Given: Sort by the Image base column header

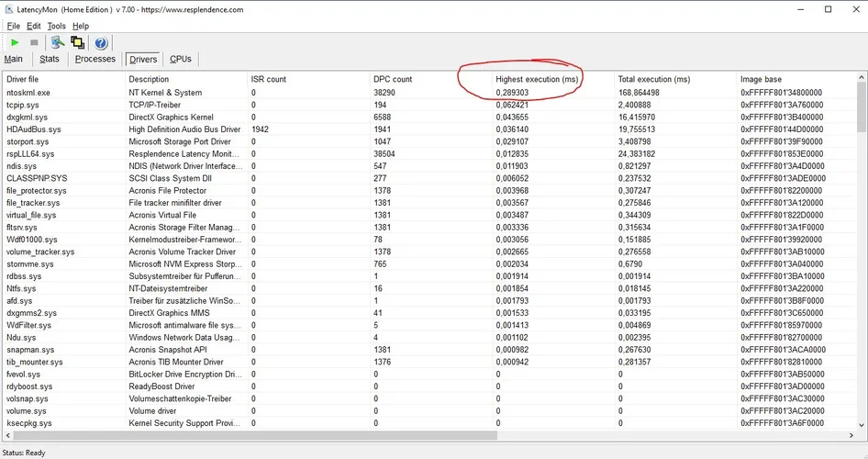Looking at the screenshot, I should tap(796, 79).
